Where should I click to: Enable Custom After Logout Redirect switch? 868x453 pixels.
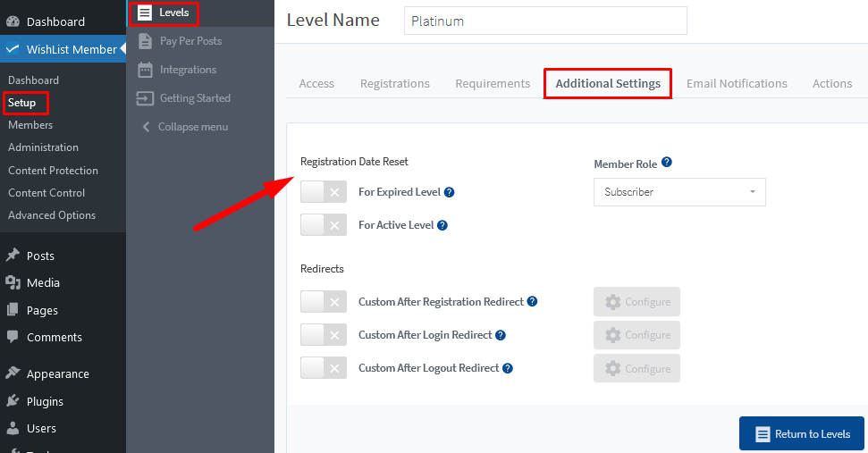click(324, 368)
